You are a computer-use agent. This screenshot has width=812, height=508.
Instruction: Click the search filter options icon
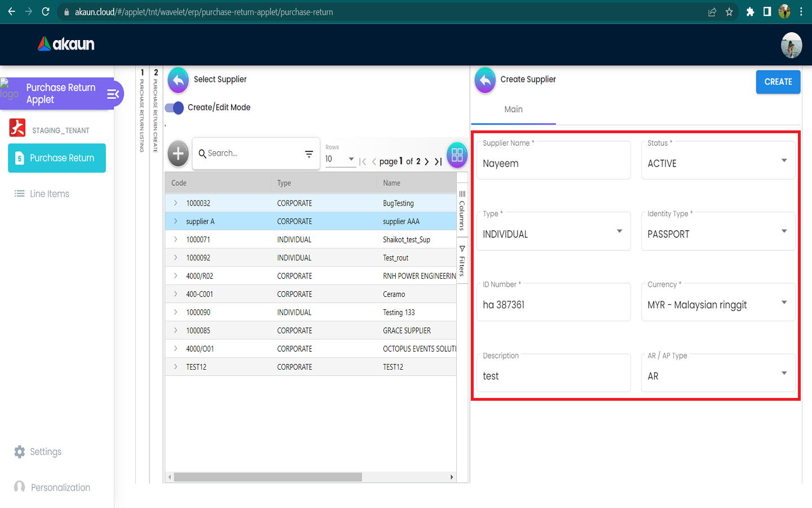pyautogui.click(x=309, y=154)
